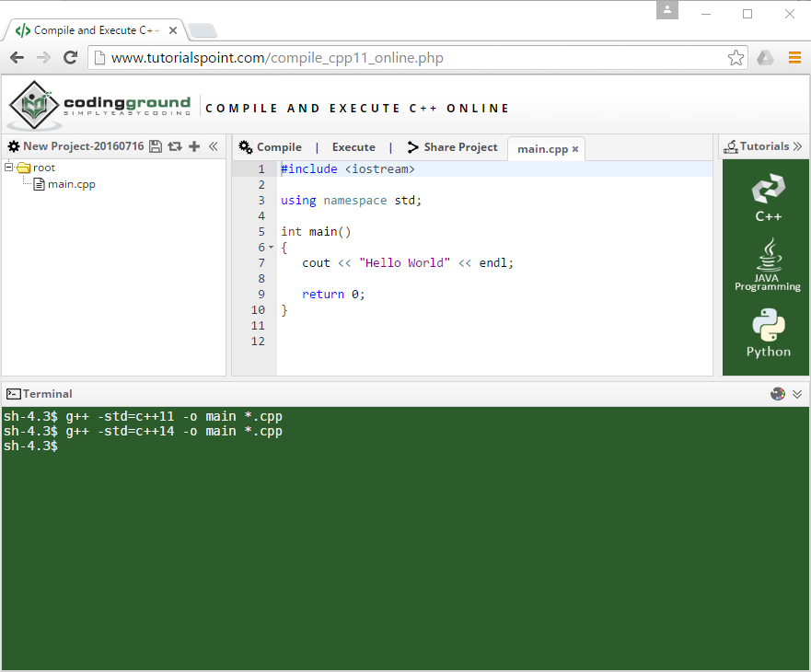Add a new item with the plus icon
Screen dimensions: 811x672
coord(194,146)
